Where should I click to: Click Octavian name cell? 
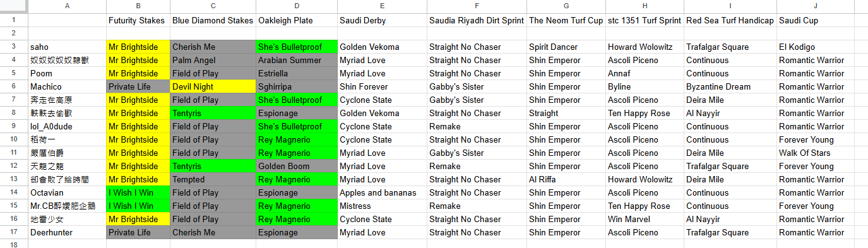pos(67,192)
